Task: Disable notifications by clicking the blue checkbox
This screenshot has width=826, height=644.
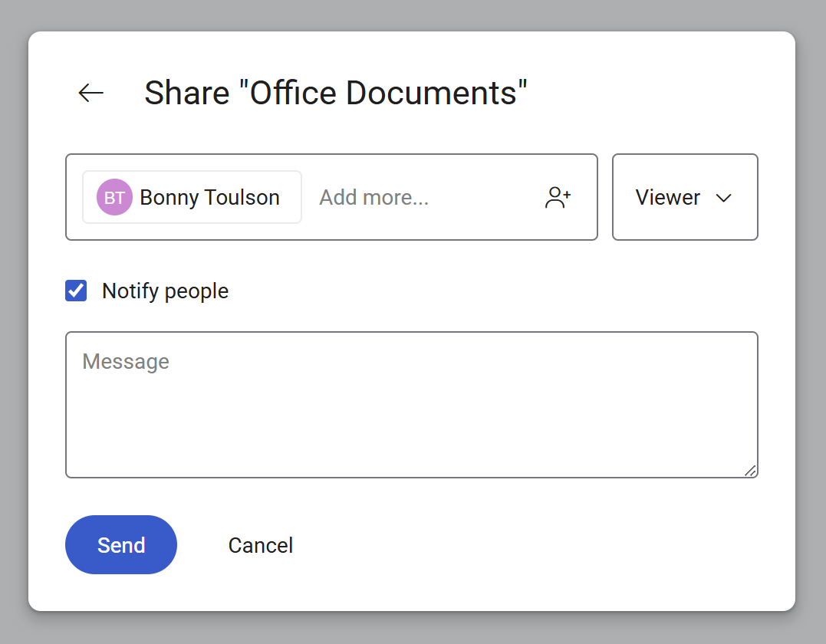Action: pyautogui.click(x=76, y=291)
